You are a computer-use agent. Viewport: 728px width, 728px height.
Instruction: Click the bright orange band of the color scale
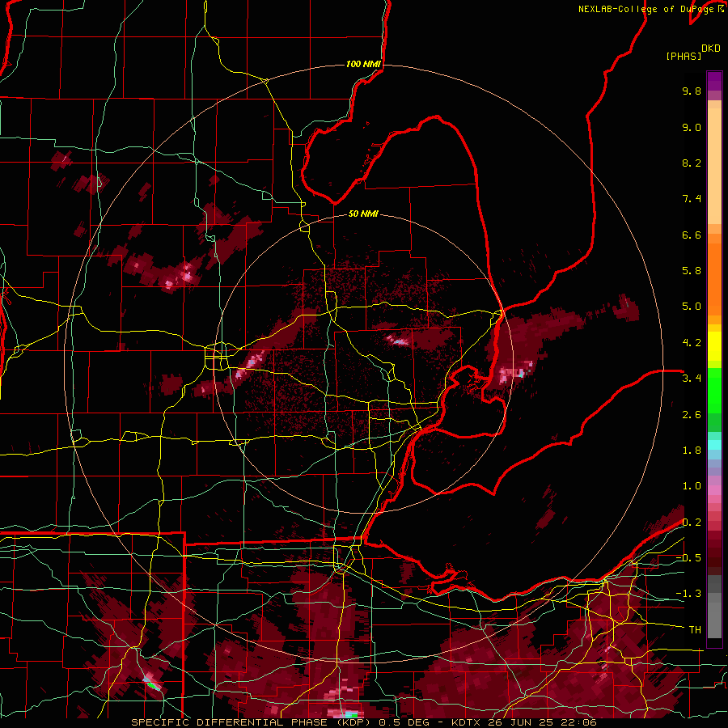(714, 278)
